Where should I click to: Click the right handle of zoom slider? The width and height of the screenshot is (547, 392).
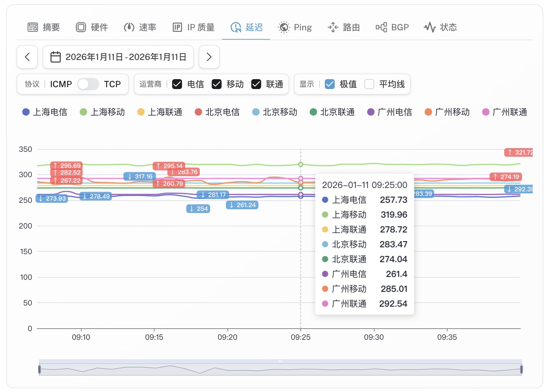click(x=522, y=369)
